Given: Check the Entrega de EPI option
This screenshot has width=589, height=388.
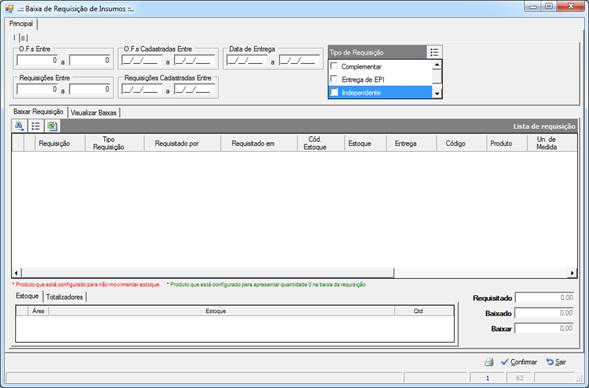Looking at the screenshot, I should 334,79.
